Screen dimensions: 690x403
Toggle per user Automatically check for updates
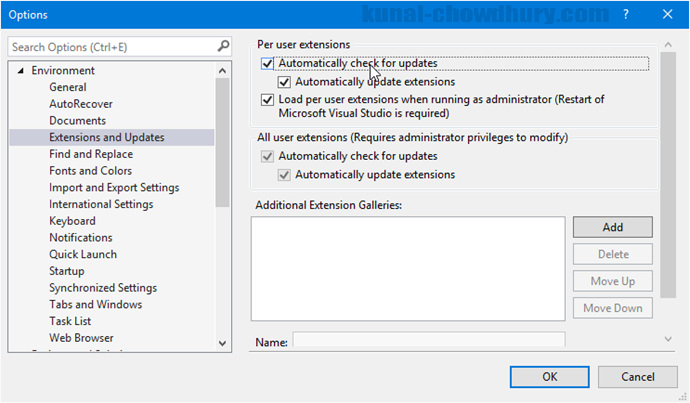267,64
